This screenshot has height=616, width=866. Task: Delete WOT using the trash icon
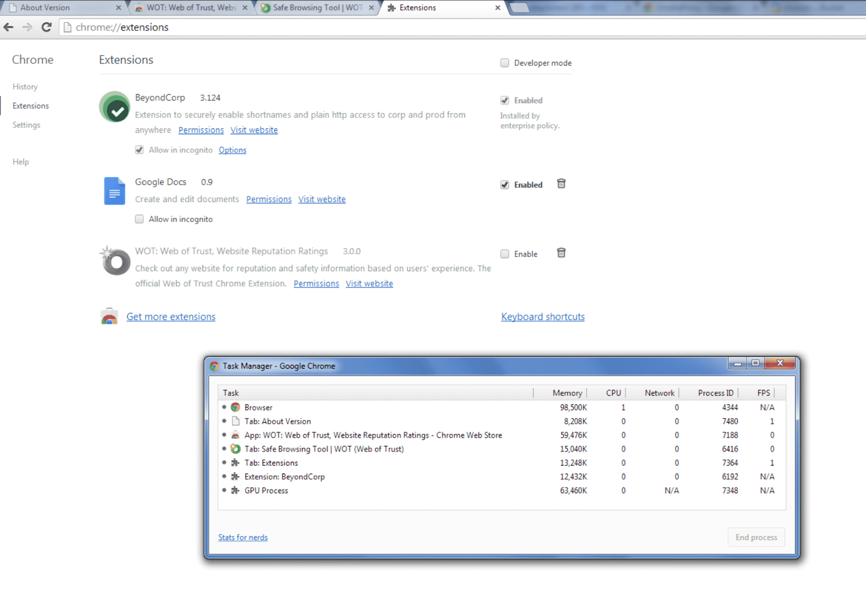[x=561, y=253]
